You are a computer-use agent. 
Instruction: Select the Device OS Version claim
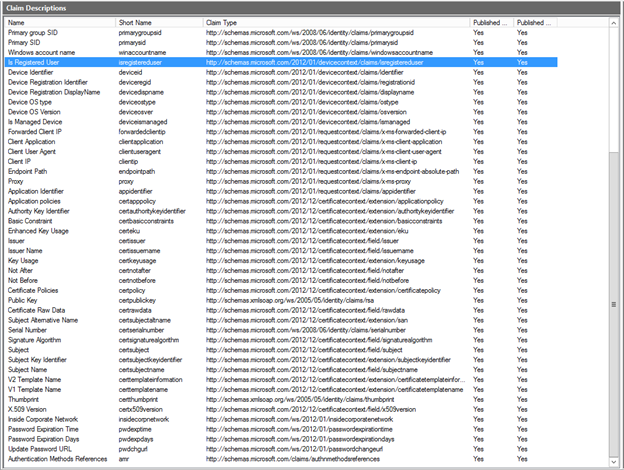pyautogui.click(x=281, y=112)
